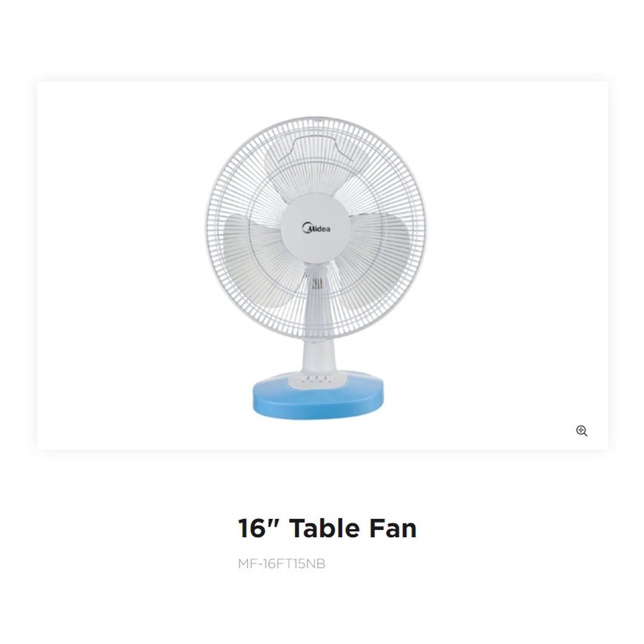
Task: Click the outer rim of the fan grille
Action: point(316,119)
